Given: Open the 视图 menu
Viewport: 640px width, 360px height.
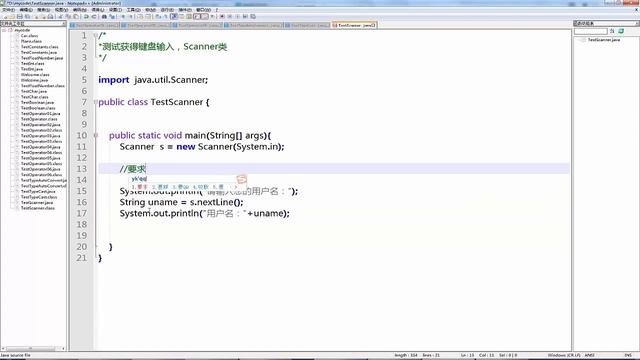Looking at the screenshot, I should (61, 10).
